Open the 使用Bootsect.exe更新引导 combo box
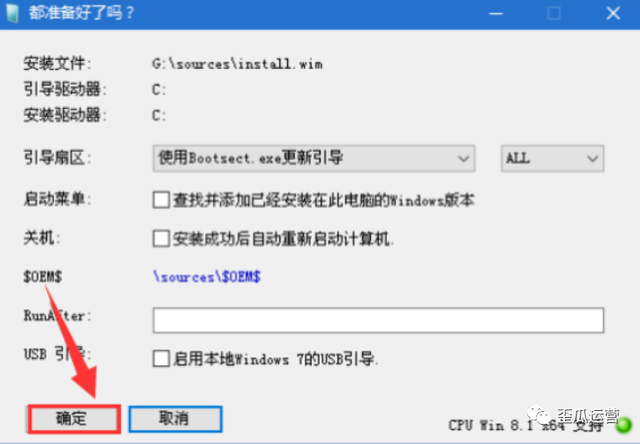Image resolution: width=640 pixels, height=444 pixels. pyautogui.click(x=314, y=158)
